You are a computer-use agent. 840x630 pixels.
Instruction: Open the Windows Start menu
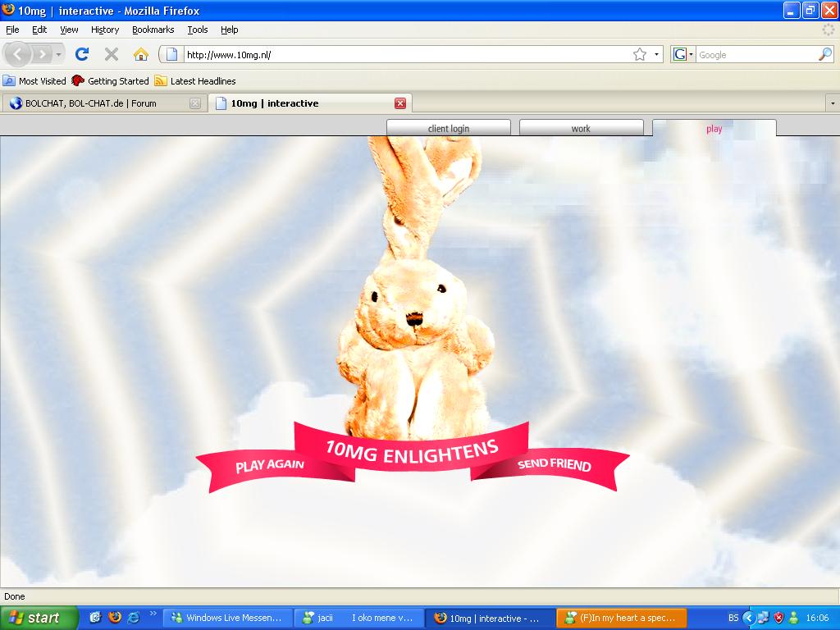[x=39, y=618]
